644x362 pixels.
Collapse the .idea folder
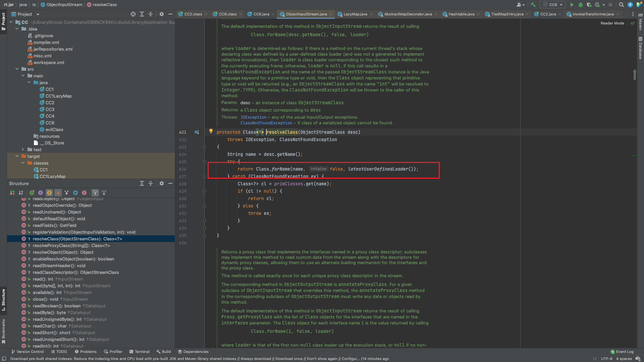[x=17, y=29]
